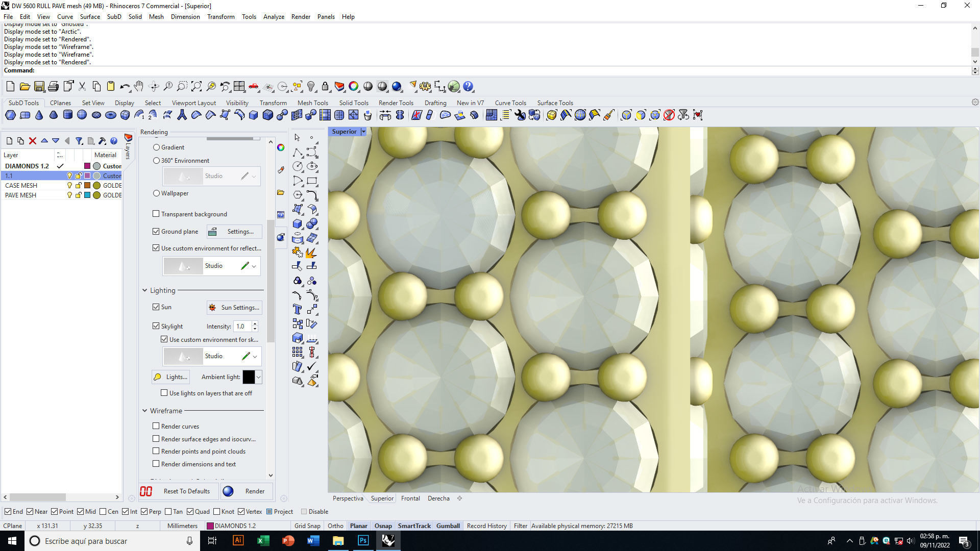Select the Pan view hand tool
The image size is (980, 551).
point(139,86)
